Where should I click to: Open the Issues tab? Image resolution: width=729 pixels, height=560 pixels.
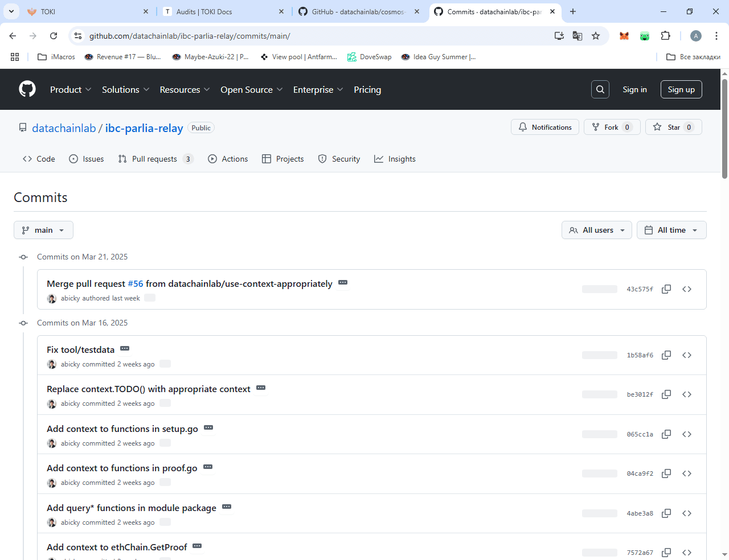87,159
